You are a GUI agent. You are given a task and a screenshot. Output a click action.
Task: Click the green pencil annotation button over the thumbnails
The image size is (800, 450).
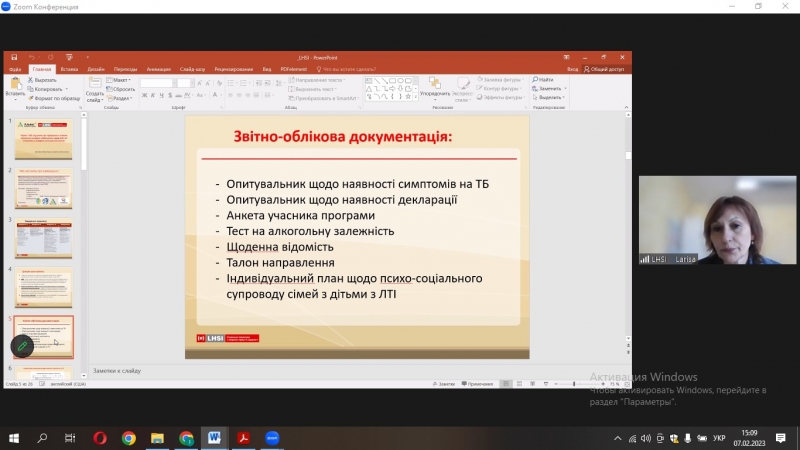(22, 346)
